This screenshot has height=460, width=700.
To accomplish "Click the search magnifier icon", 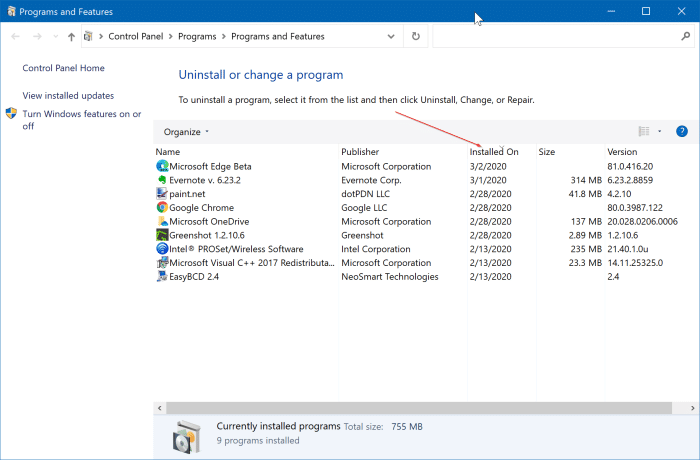I will [x=686, y=36].
